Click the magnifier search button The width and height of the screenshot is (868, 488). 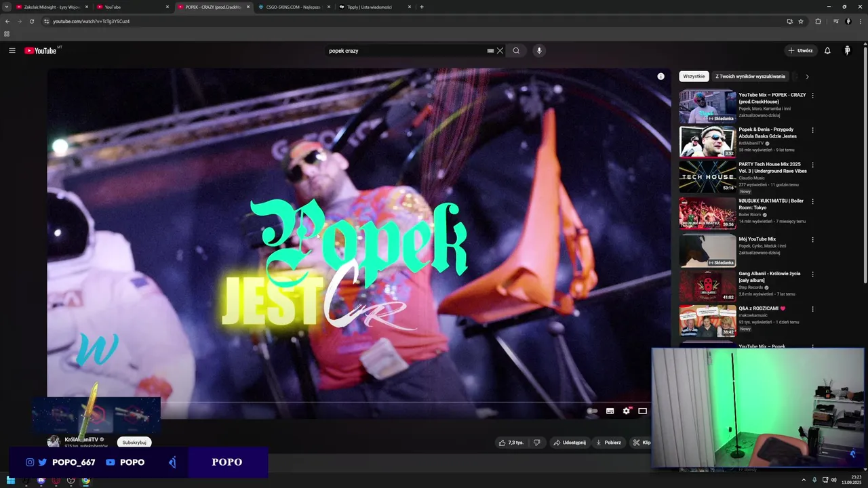516,51
